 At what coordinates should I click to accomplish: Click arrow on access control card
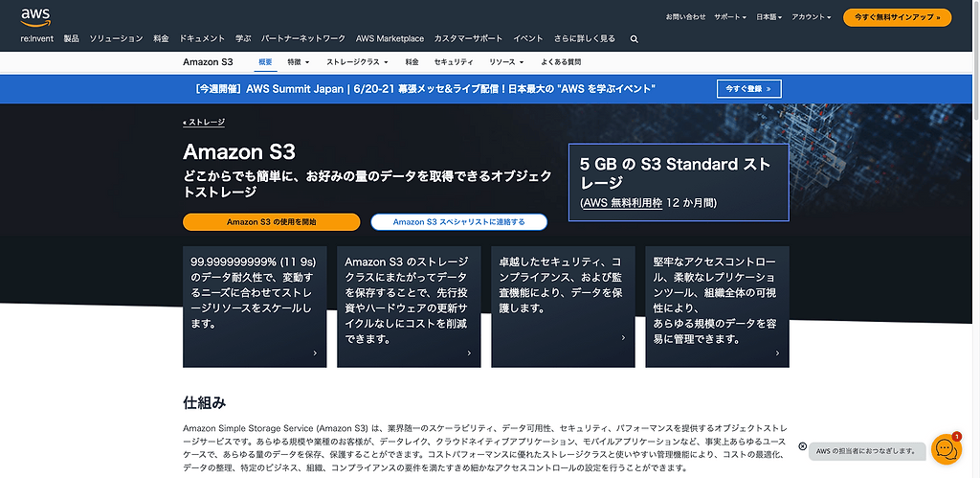777,353
